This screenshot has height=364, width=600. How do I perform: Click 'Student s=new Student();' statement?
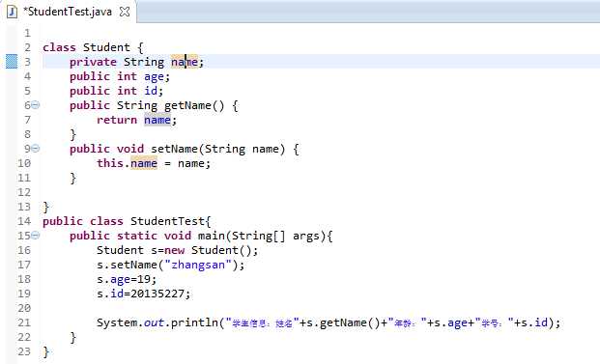[178, 250]
